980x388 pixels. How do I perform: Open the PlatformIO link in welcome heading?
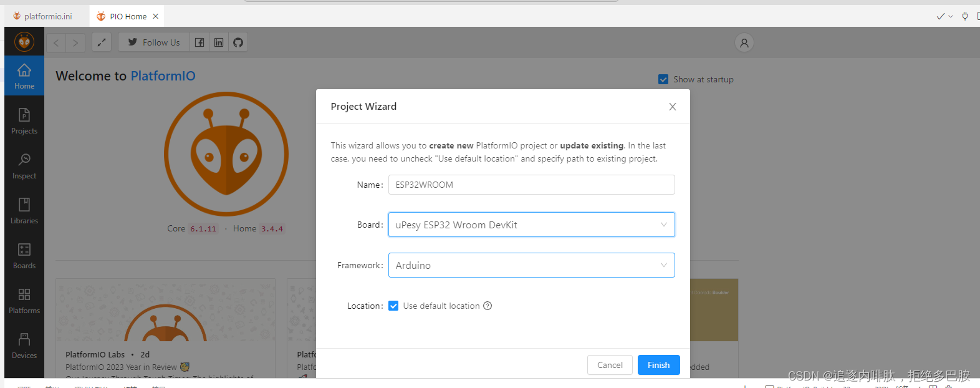163,76
